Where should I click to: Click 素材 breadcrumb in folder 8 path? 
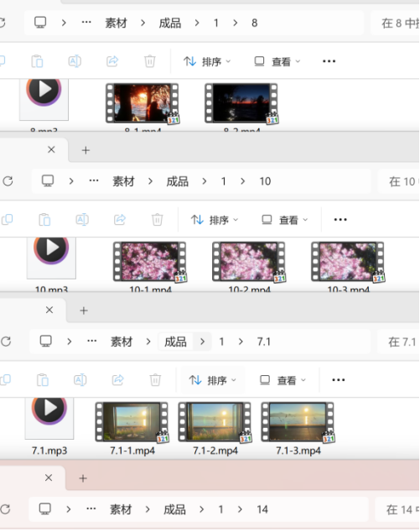[x=116, y=23]
